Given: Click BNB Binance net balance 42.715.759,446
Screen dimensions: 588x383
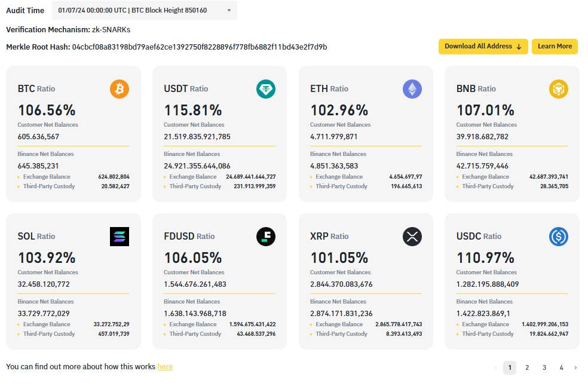Looking at the screenshot, I should (x=483, y=166).
